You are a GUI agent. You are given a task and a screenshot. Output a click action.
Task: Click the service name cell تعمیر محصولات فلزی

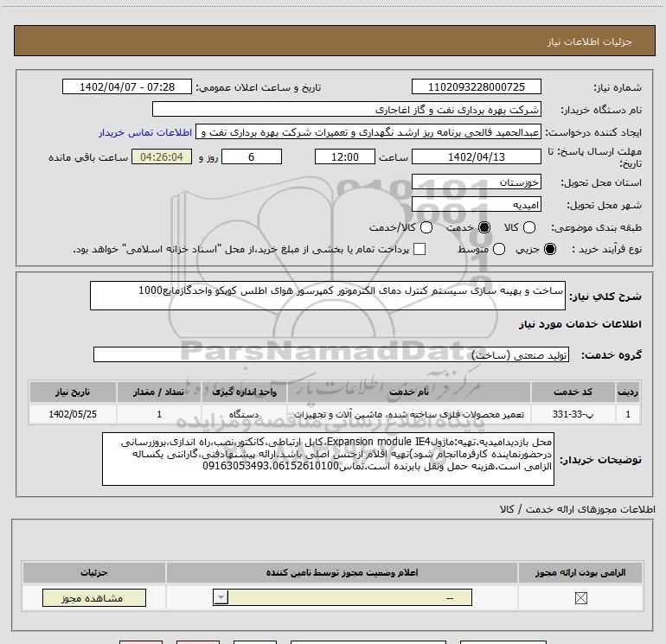pyautogui.click(x=408, y=414)
